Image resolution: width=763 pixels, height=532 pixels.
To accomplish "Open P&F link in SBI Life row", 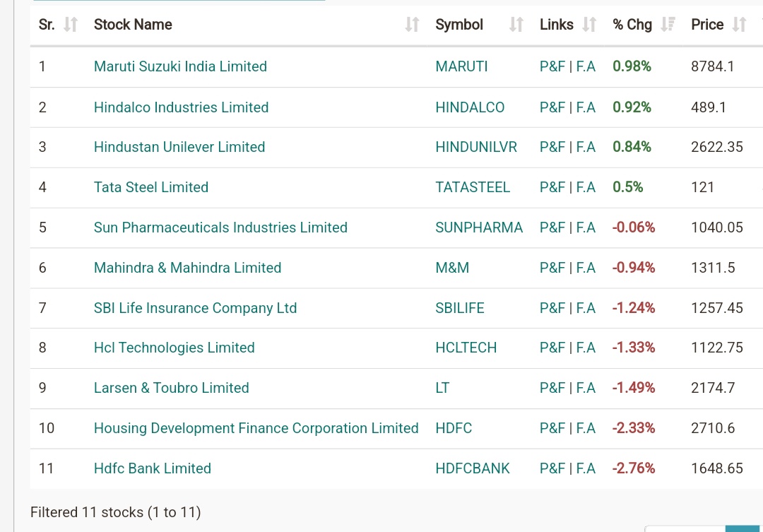I will click(x=552, y=308).
